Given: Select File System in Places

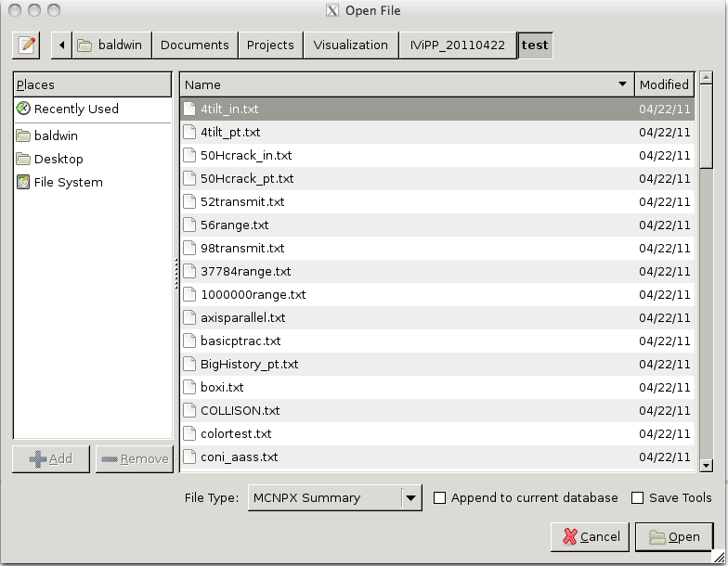Looking at the screenshot, I should [x=93, y=182].
